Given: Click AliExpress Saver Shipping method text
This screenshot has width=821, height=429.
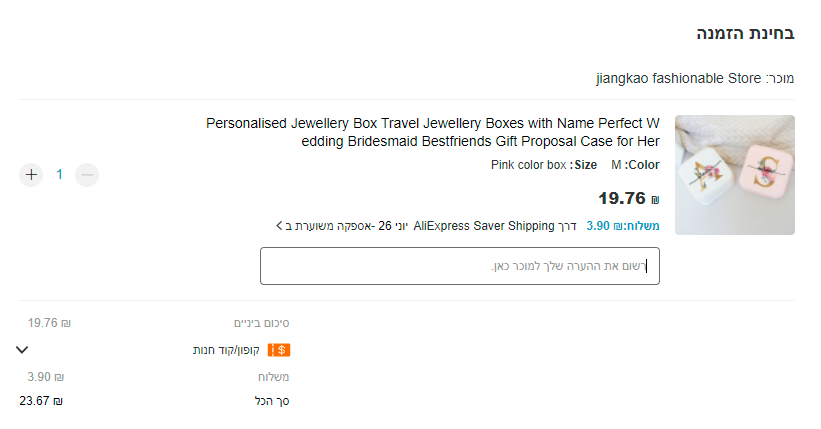Looking at the screenshot, I should coord(483,226).
